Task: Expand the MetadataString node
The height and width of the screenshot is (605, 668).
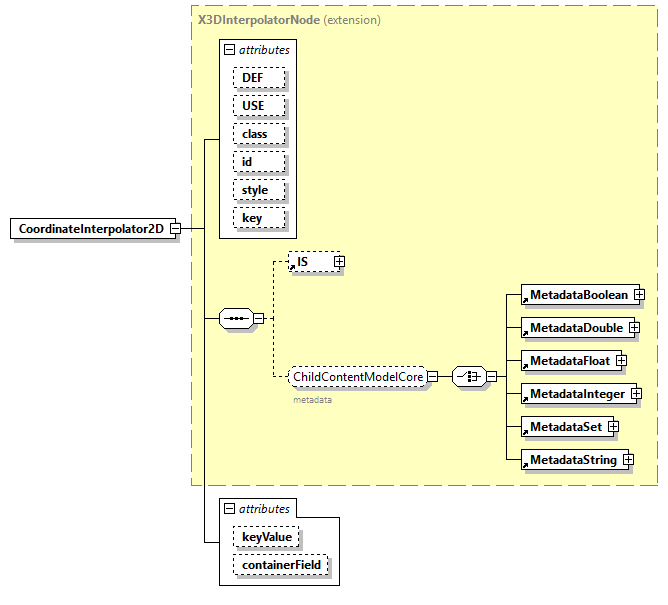Action: click(627, 460)
